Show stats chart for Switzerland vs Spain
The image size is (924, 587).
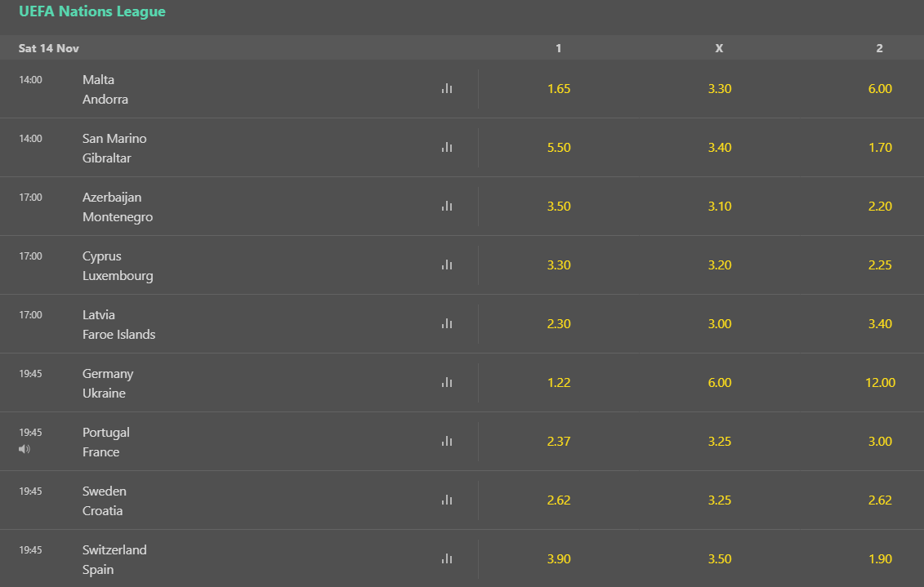[x=447, y=558]
